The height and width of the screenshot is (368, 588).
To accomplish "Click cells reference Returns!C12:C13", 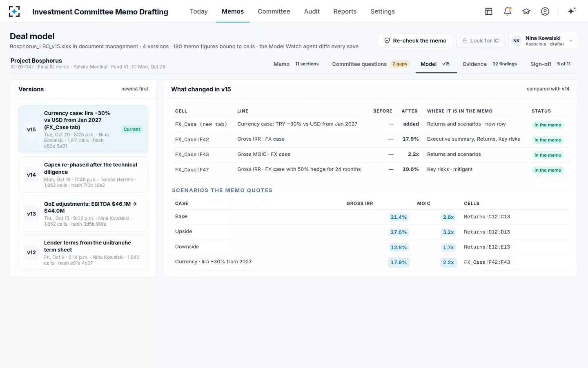I will pos(487,217).
